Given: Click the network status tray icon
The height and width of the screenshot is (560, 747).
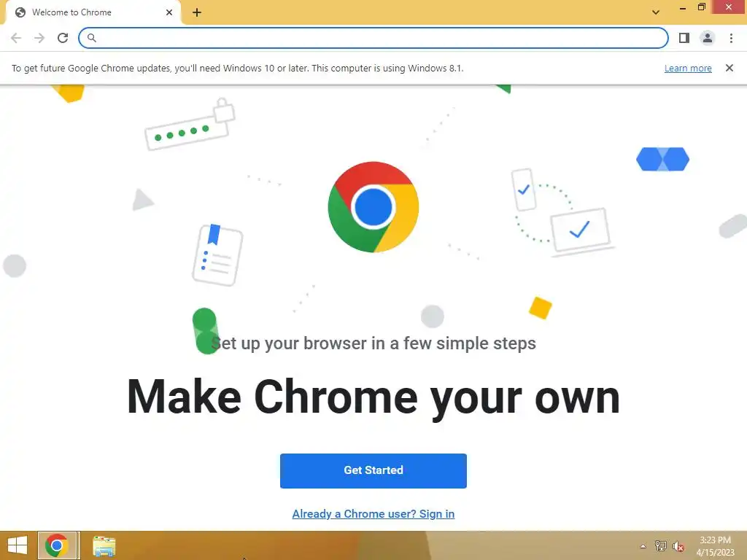Looking at the screenshot, I should 661,546.
